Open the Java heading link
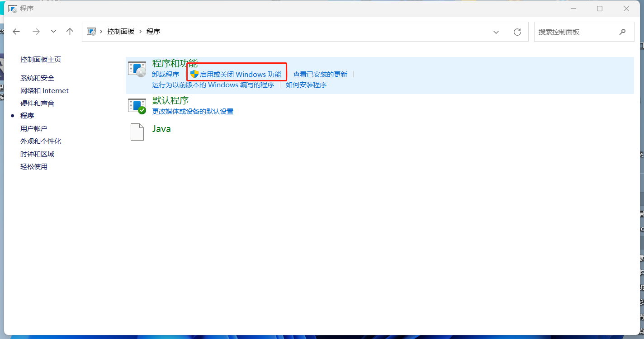Viewport: 644px width, 339px height. tap(161, 129)
